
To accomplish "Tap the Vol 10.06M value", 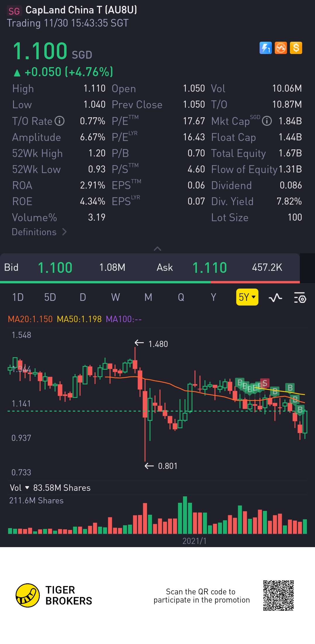I will 287,88.
